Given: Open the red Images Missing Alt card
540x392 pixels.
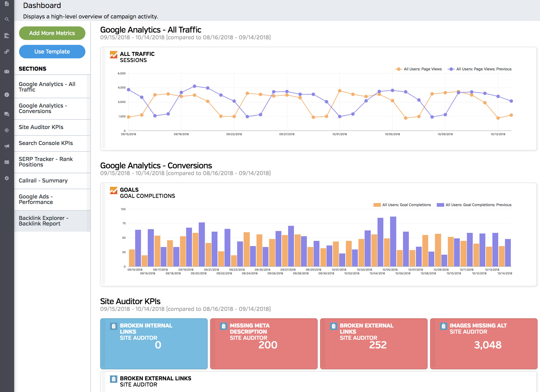Looking at the screenshot, I should click(483, 343).
